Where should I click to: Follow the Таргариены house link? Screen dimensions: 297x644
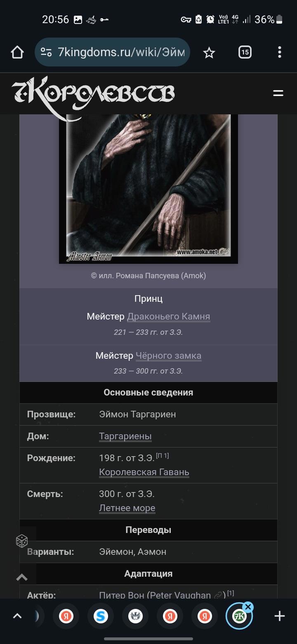125,436
